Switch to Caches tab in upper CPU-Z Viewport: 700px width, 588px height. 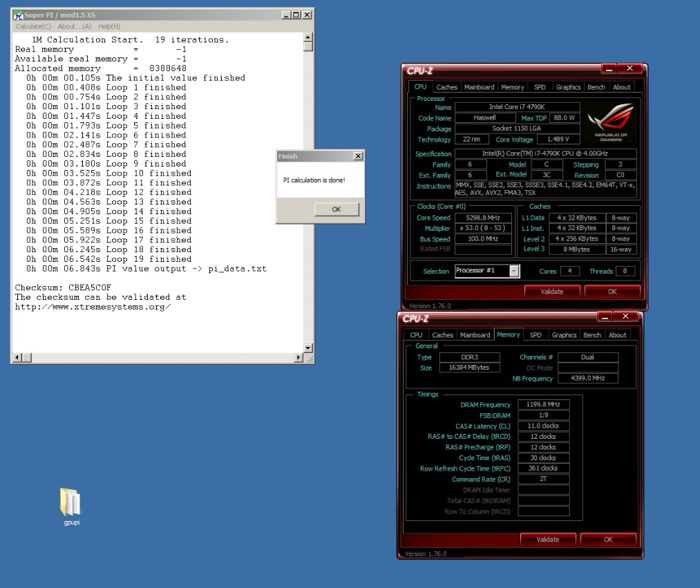click(x=446, y=87)
